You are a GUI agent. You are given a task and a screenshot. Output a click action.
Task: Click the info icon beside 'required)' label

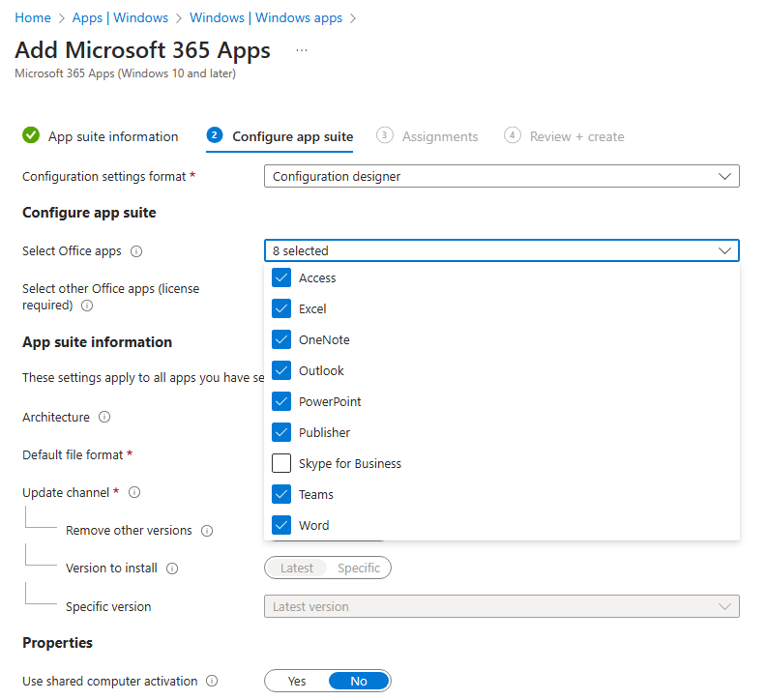87,306
